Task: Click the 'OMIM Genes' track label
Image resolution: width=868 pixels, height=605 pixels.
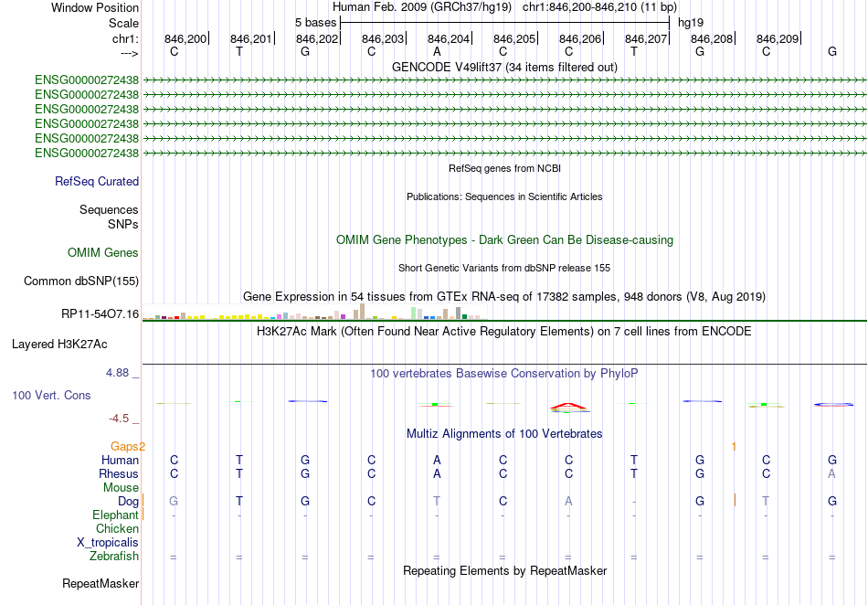Action: 103,253
